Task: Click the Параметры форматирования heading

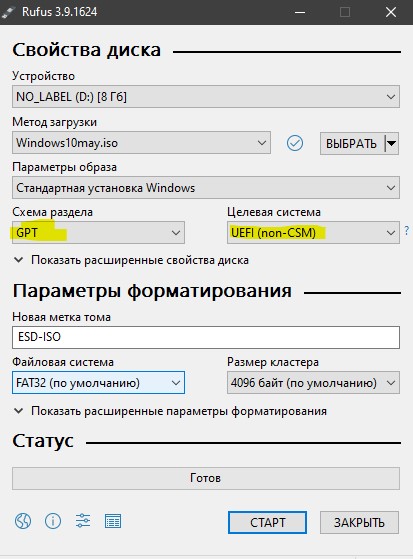Action: (x=152, y=291)
